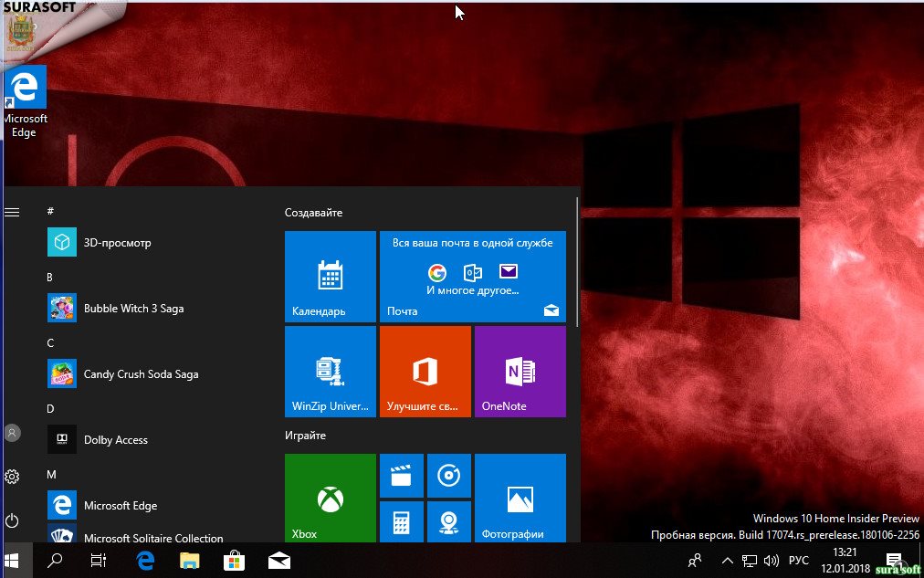Open volume control in system tray
The image size is (924, 578).
[771, 561]
